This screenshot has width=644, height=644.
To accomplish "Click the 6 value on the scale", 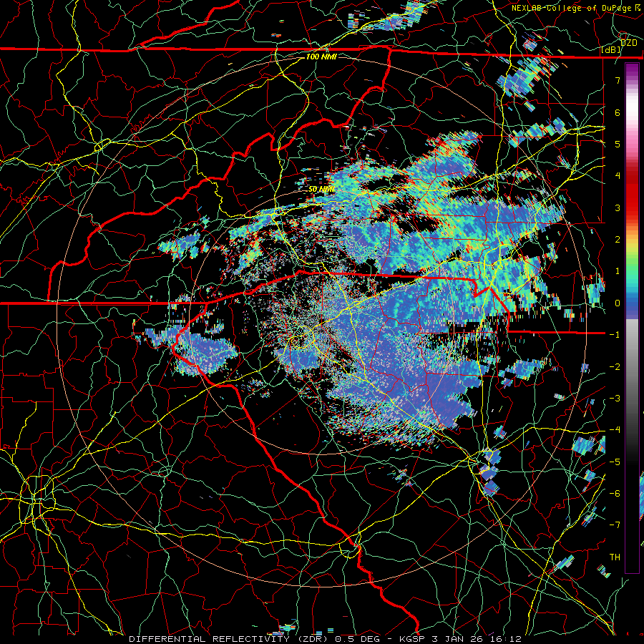I will point(617,112).
